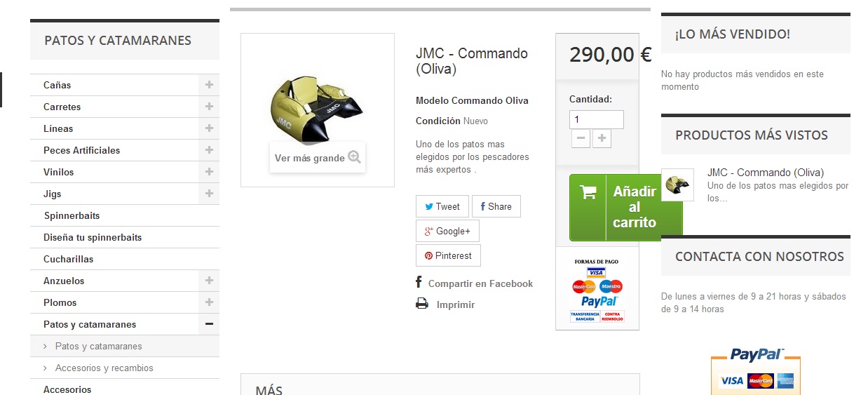Expand the Cañas category

click(209, 85)
